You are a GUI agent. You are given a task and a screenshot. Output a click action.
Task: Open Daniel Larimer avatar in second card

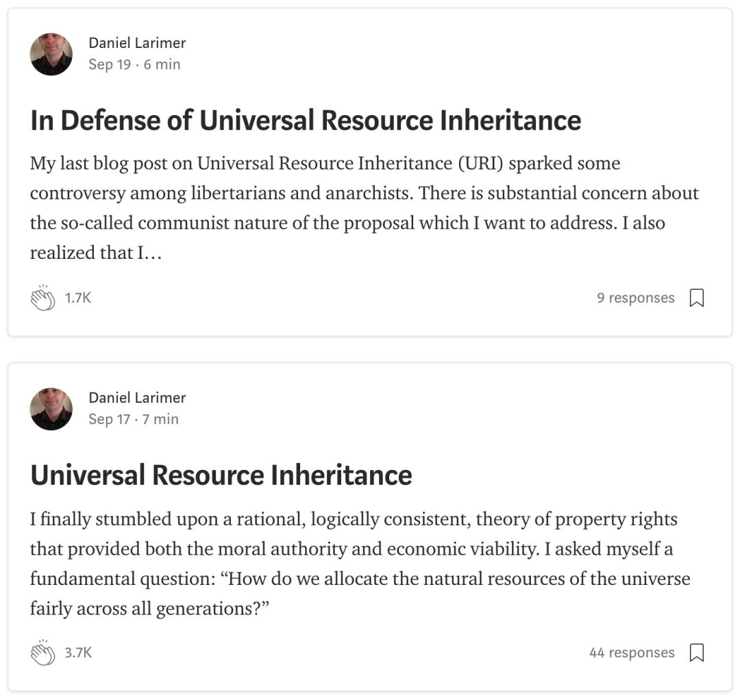pyautogui.click(x=51, y=408)
